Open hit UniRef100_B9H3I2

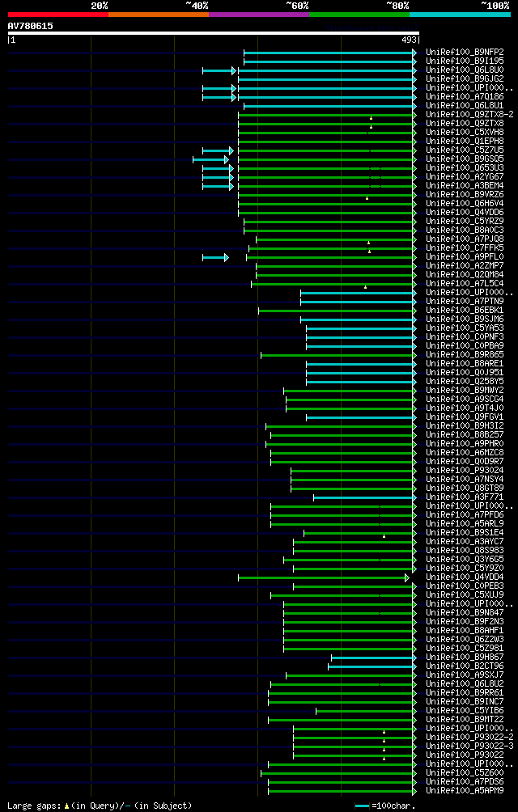click(465, 425)
